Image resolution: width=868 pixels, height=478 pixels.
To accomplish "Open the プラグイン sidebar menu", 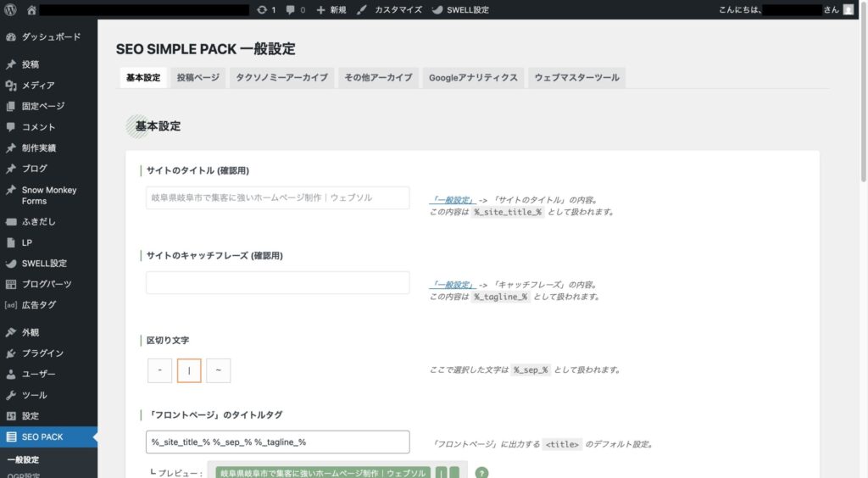I will click(x=42, y=353).
